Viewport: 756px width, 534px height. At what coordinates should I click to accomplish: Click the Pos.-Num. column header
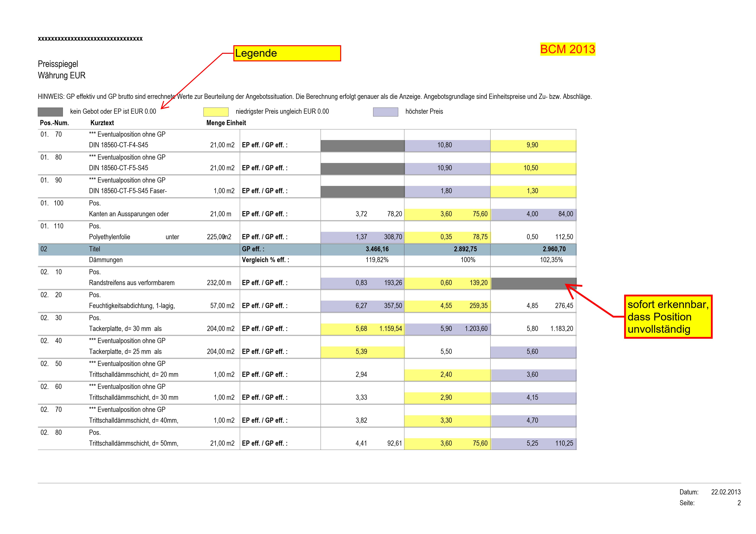click(54, 123)
